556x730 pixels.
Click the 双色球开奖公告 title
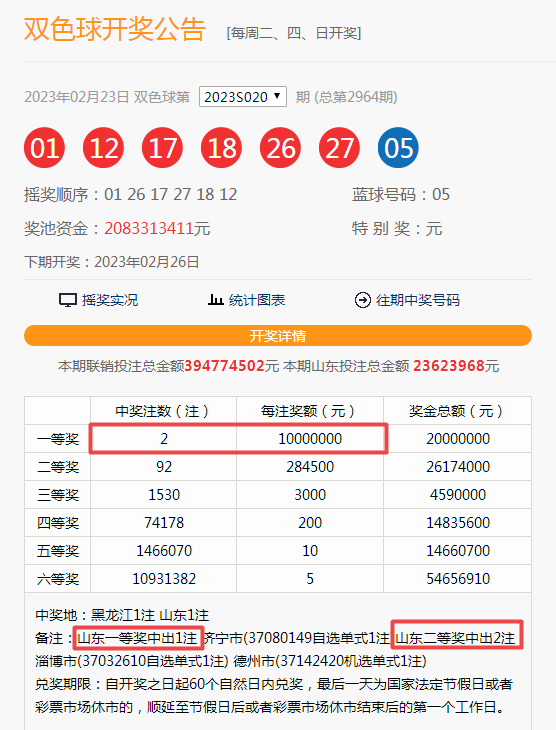pyautogui.click(x=115, y=29)
